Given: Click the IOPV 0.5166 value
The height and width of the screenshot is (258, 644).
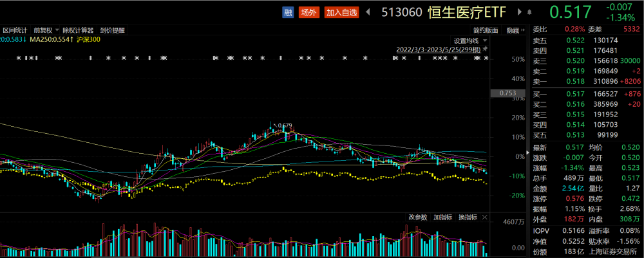Looking at the screenshot, I should point(573,231).
